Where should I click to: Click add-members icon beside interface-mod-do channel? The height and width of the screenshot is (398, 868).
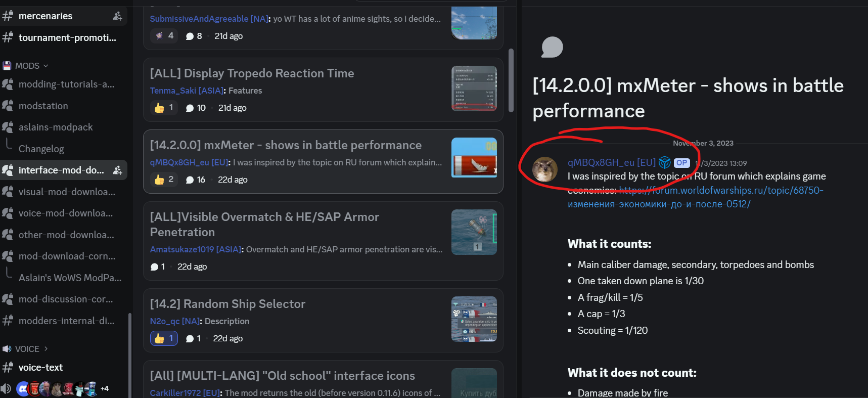pyautogui.click(x=117, y=170)
